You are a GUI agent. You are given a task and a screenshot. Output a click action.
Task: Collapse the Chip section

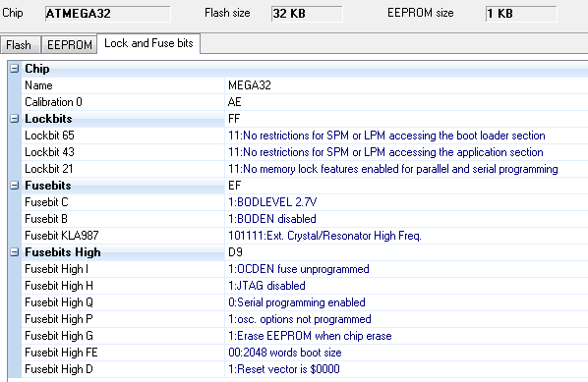[x=14, y=69]
